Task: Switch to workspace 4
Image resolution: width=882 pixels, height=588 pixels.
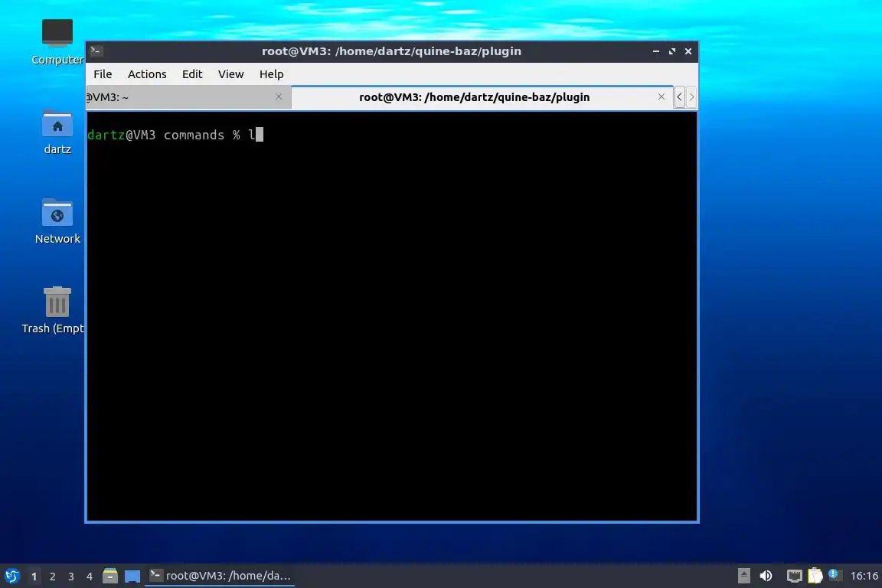Action: point(89,577)
